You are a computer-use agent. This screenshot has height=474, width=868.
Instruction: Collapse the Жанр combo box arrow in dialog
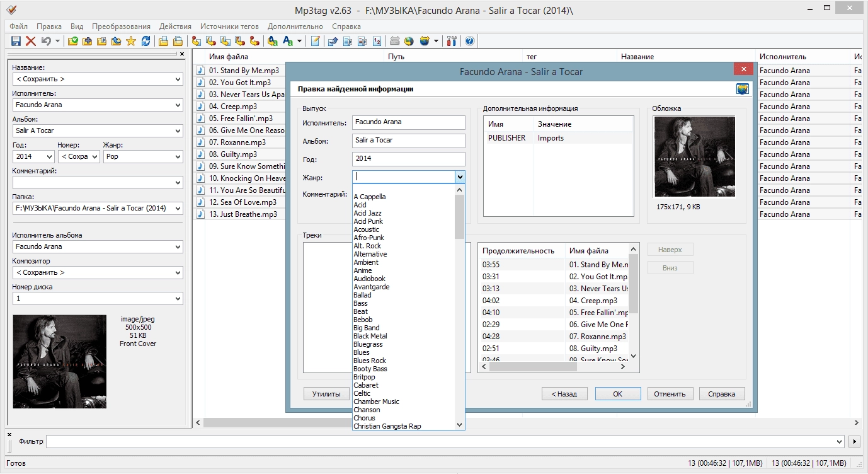coord(460,177)
